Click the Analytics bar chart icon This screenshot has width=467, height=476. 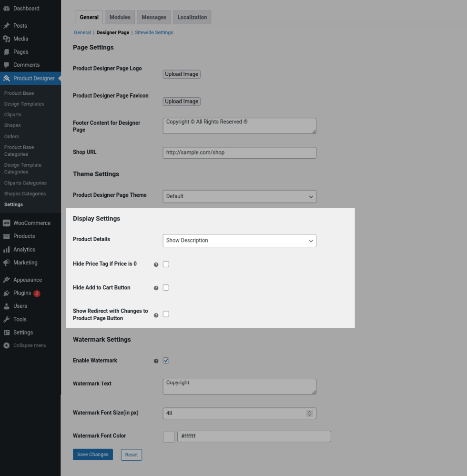[x=7, y=250]
